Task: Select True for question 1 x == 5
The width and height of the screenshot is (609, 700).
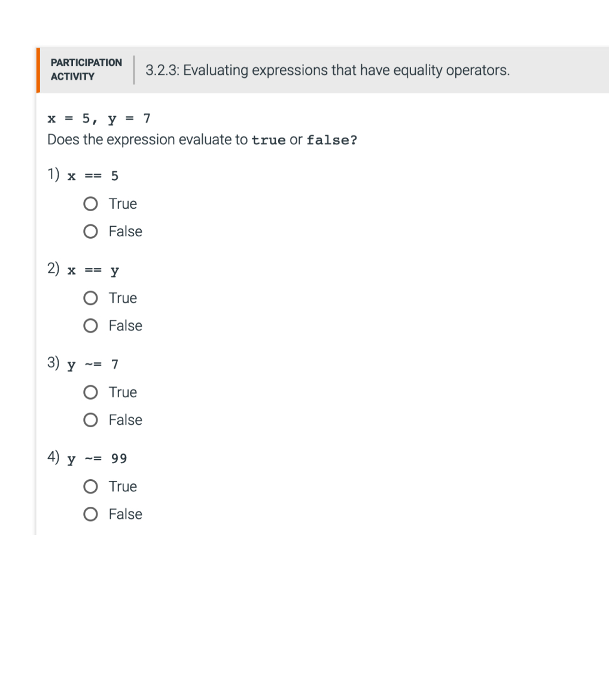Action: (90, 203)
